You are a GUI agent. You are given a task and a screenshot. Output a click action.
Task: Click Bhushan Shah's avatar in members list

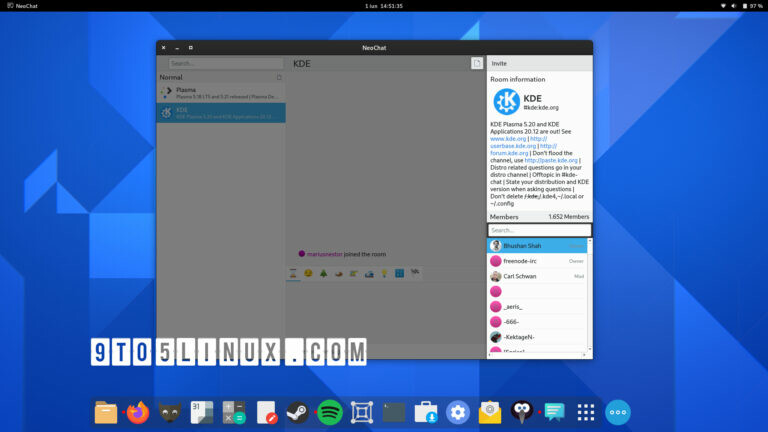pos(496,245)
